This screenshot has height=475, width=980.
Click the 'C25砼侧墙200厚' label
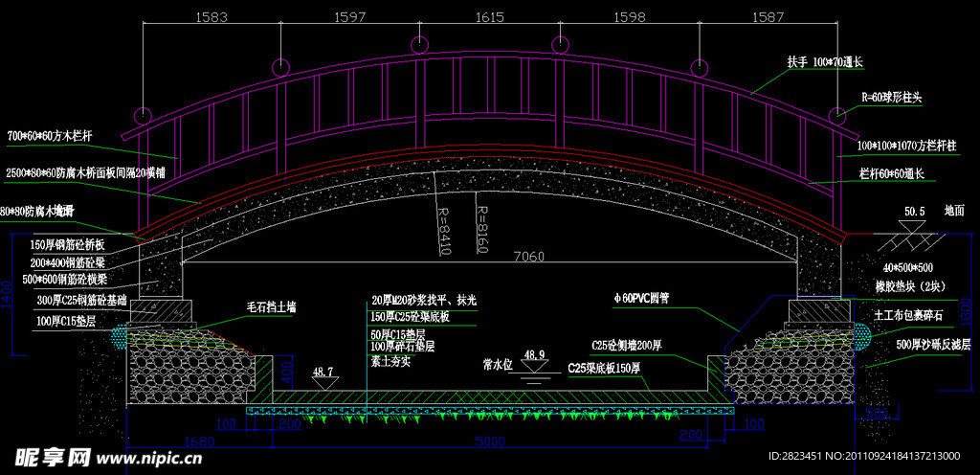(627, 346)
